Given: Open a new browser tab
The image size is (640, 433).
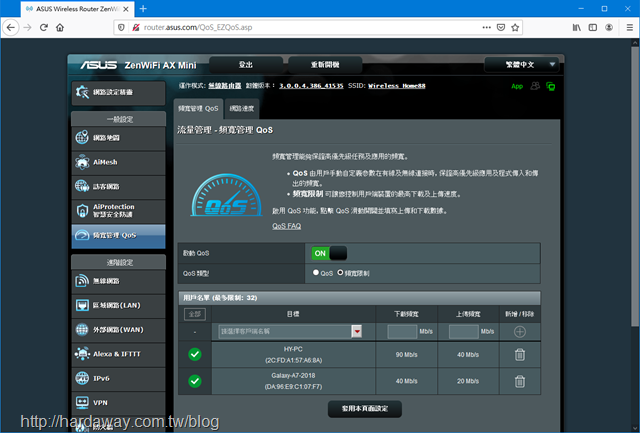Looking at the screenshot, I should 143,9.
